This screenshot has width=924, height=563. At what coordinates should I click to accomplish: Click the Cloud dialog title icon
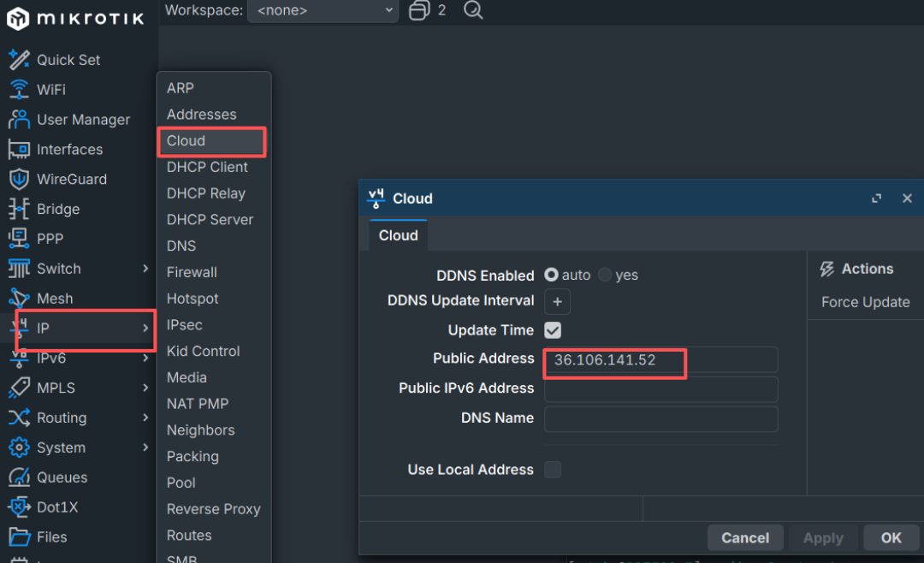(376, 199)
